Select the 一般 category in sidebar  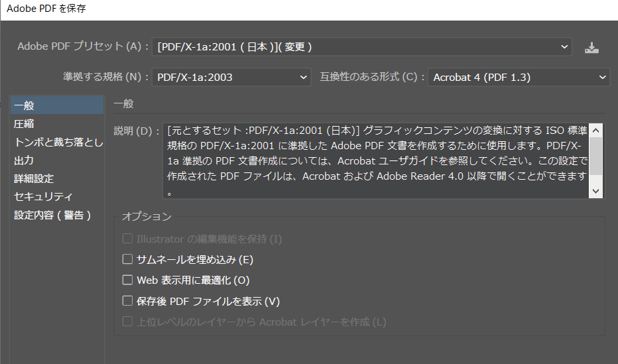pyautogui.click(x=57, y=105)
